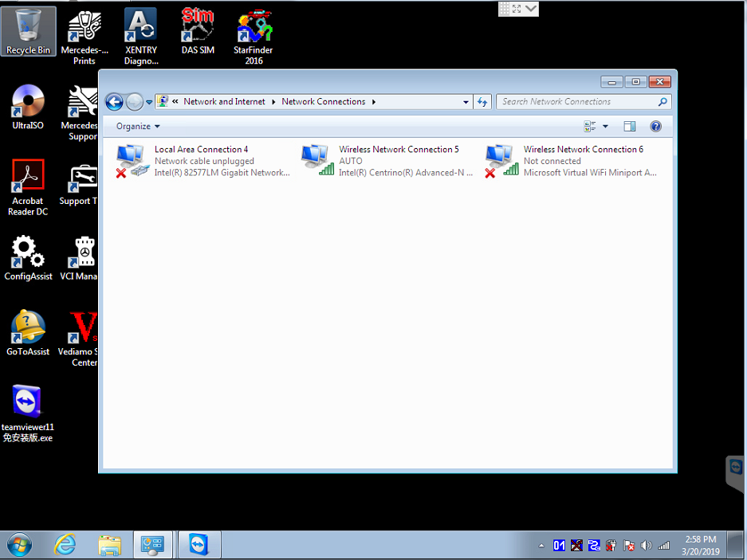747x560 pixels.
Task: Go back in Network Connections window
Action: 114,102
